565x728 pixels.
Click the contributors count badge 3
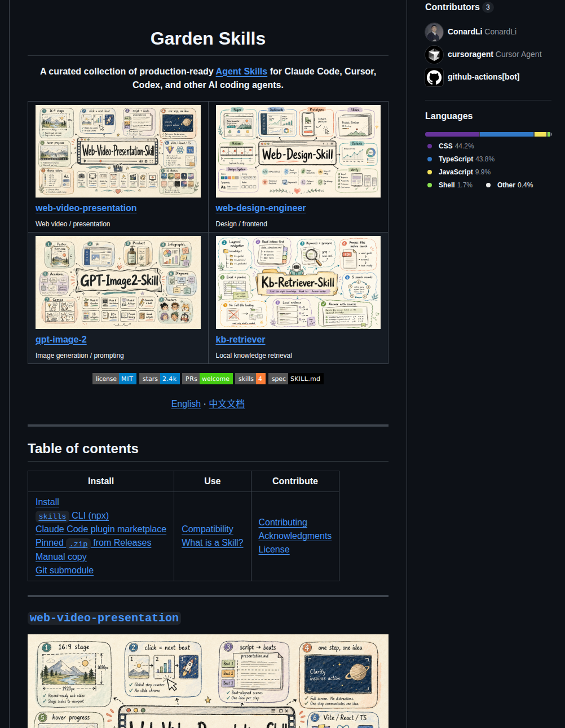(488, 7)
